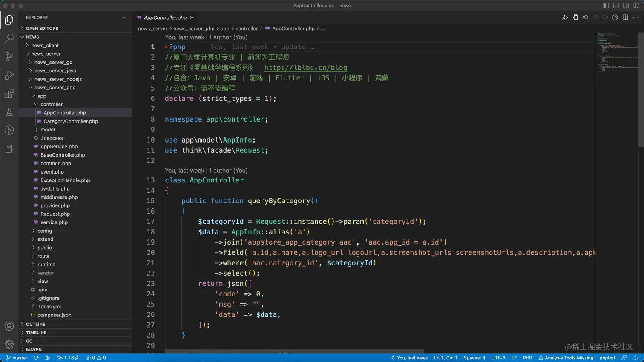Open the Run and Debug view
Viewport: 644px width, 362px height.
coord(9,75)
